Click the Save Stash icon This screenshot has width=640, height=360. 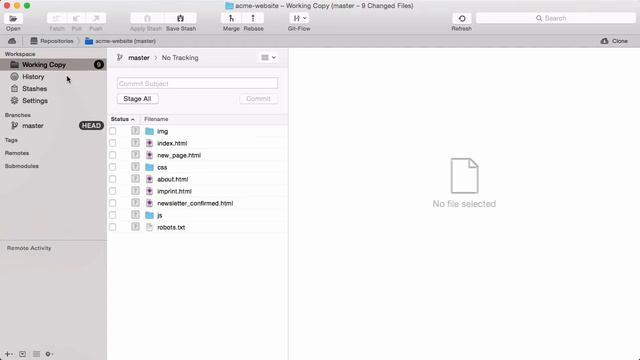(x=180, y=18)
